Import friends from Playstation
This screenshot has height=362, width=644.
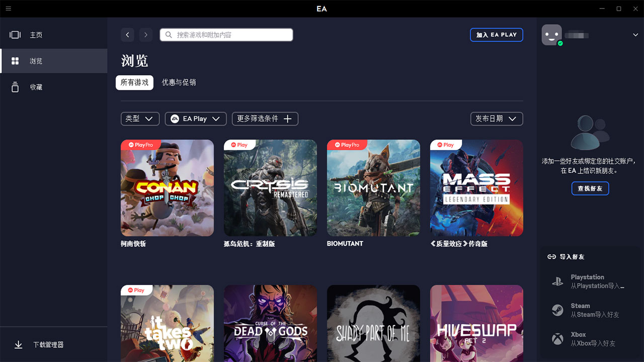590,282
